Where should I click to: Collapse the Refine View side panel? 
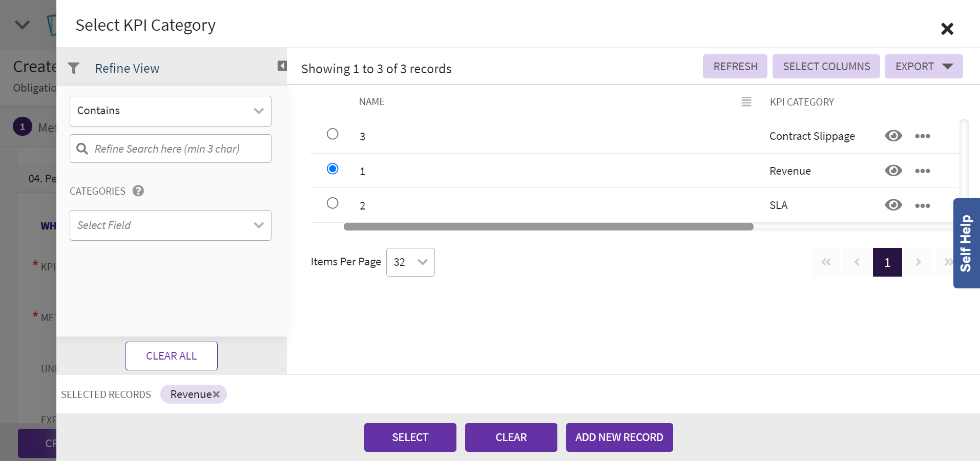point(282,66)
